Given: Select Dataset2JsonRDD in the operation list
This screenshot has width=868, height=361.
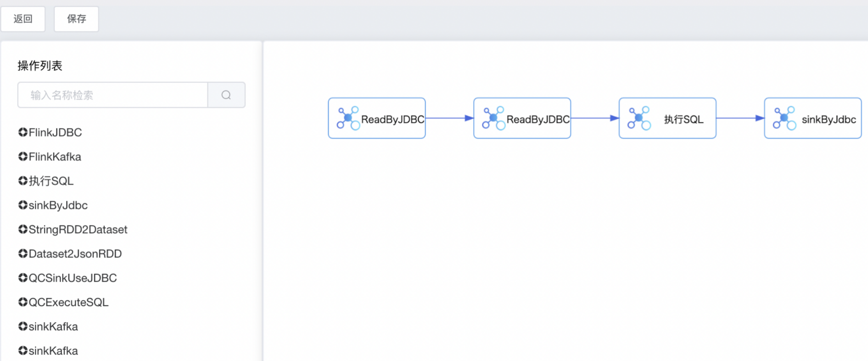Looking at the screenshot, I should pos(75,254).
